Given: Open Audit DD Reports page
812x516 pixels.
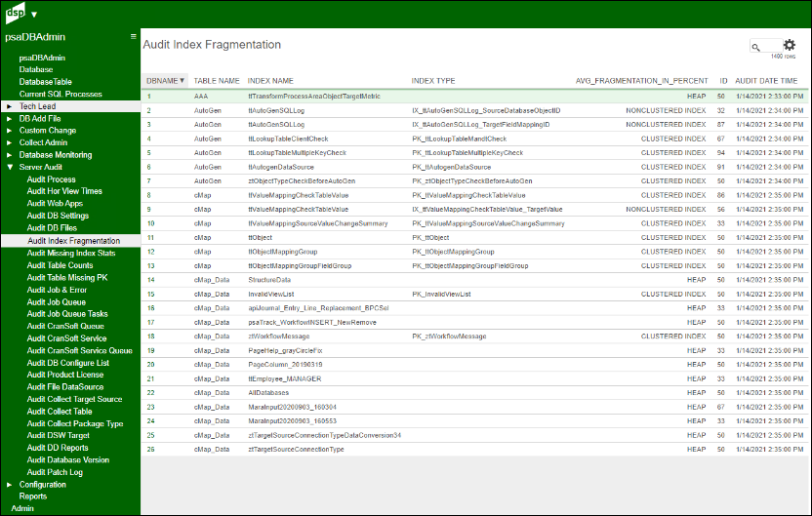Looking at the screenshot, I should pos(58,448).
